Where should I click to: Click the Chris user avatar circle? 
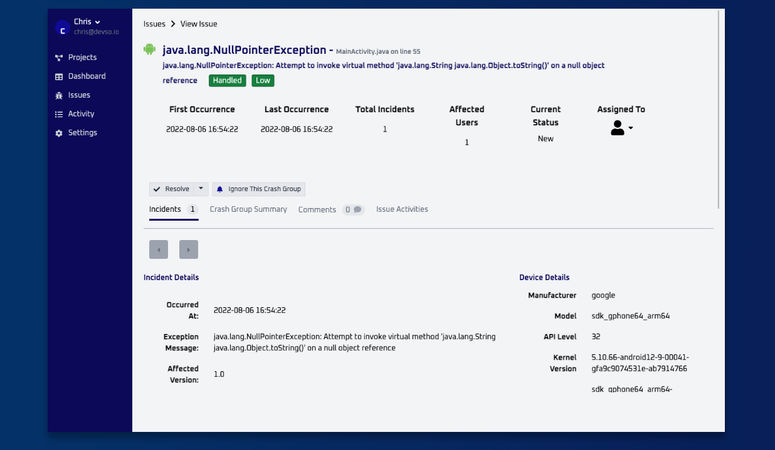[x=62, y=28]
